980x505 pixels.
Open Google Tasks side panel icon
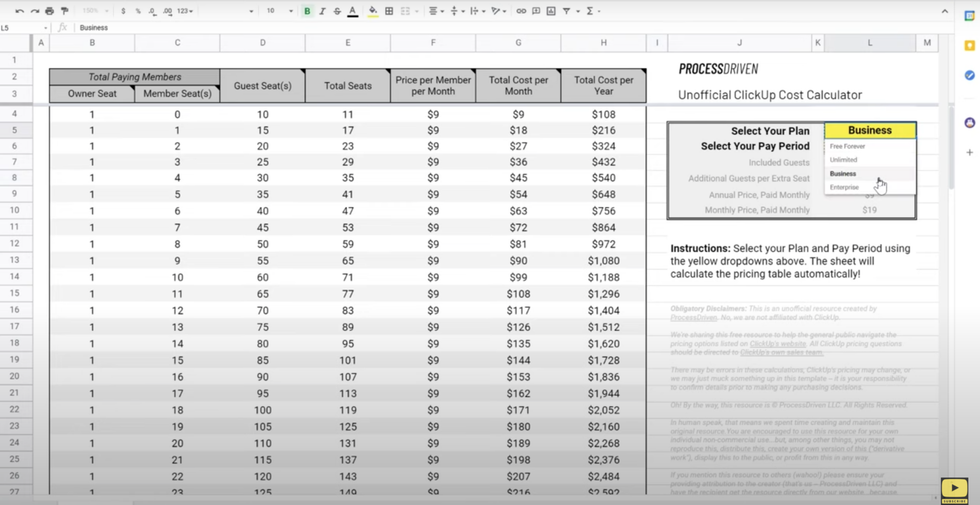[969, 75]
